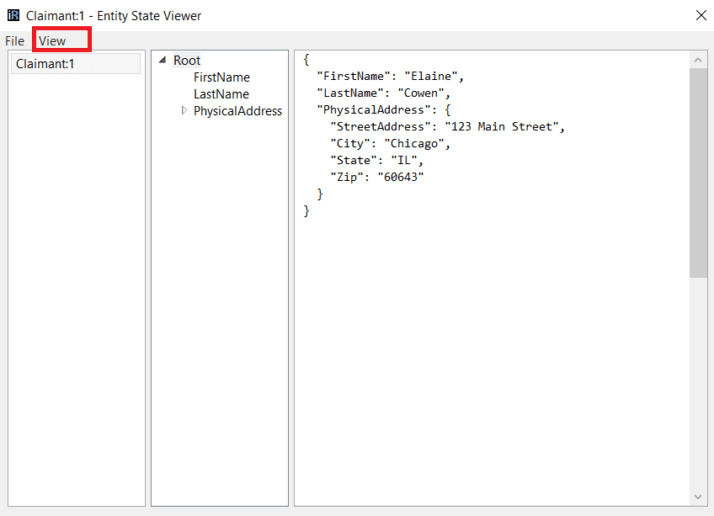The height and width of the screenshot is (516, 714).
Task: Collapse the Root node triangle
Action: tap(163, 61)
